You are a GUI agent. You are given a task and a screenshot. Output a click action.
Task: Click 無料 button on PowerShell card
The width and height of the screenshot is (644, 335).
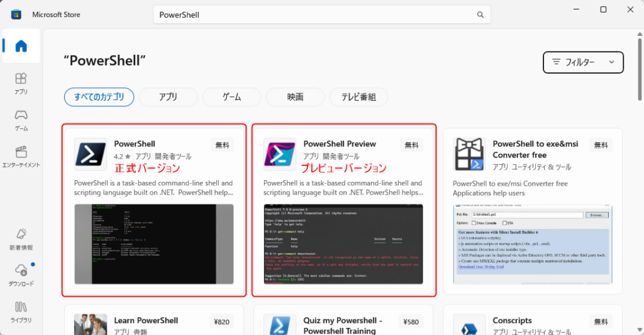click(222, 145)
